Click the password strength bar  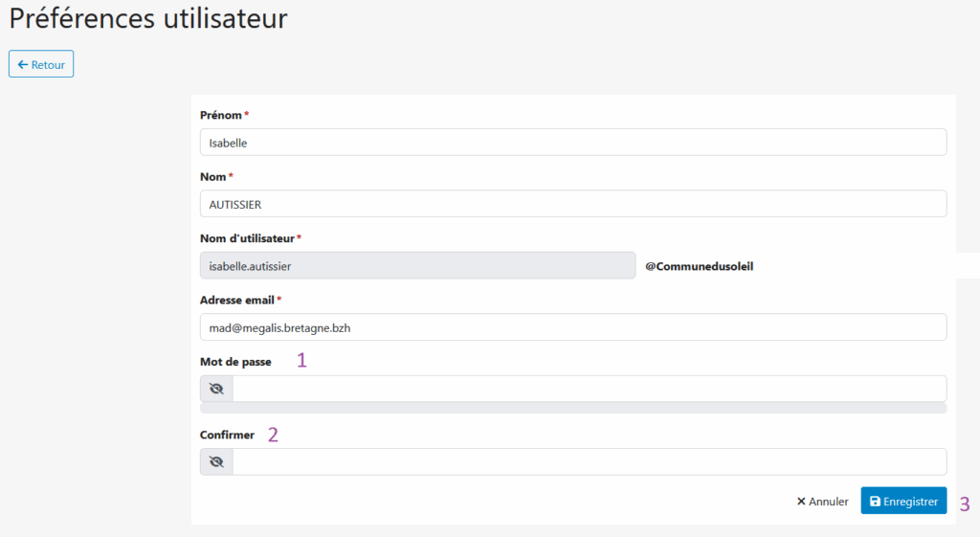tap(572, 409)
